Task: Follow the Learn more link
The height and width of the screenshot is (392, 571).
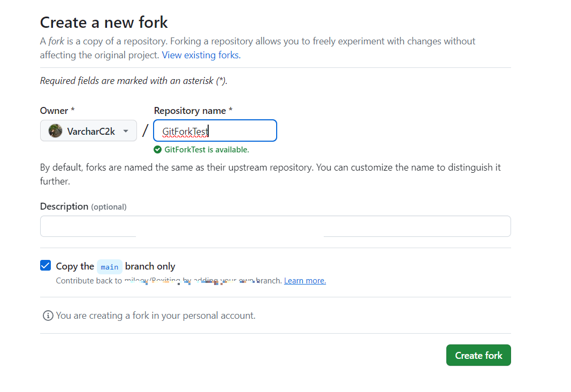Action: point(304,281)
